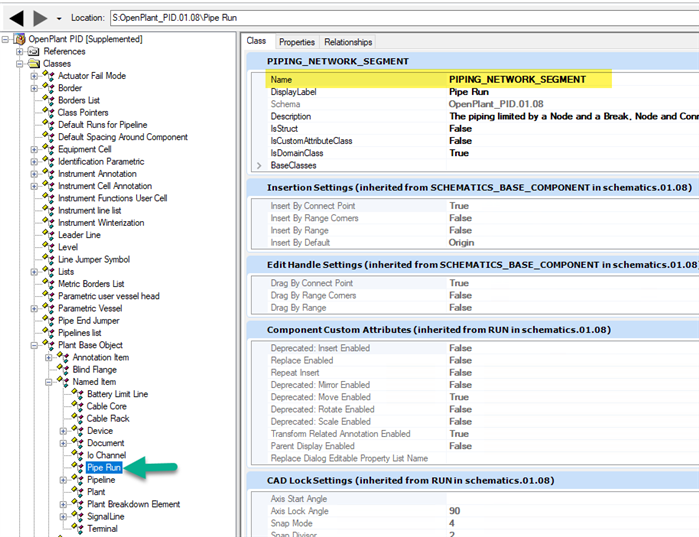Click the Io Channel class icon
The width and height of the screenshot is (699, 537).
click(x=78, y=455)
